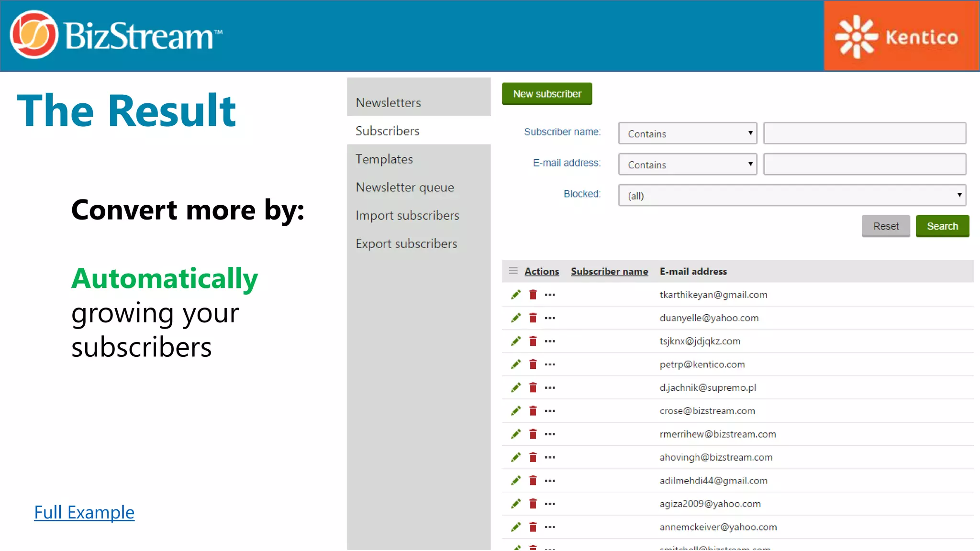The width and height of the screenshot is (980, 551).
Task: Select email agiza2009@yahoo.com
Action: [x=710, y=504]
